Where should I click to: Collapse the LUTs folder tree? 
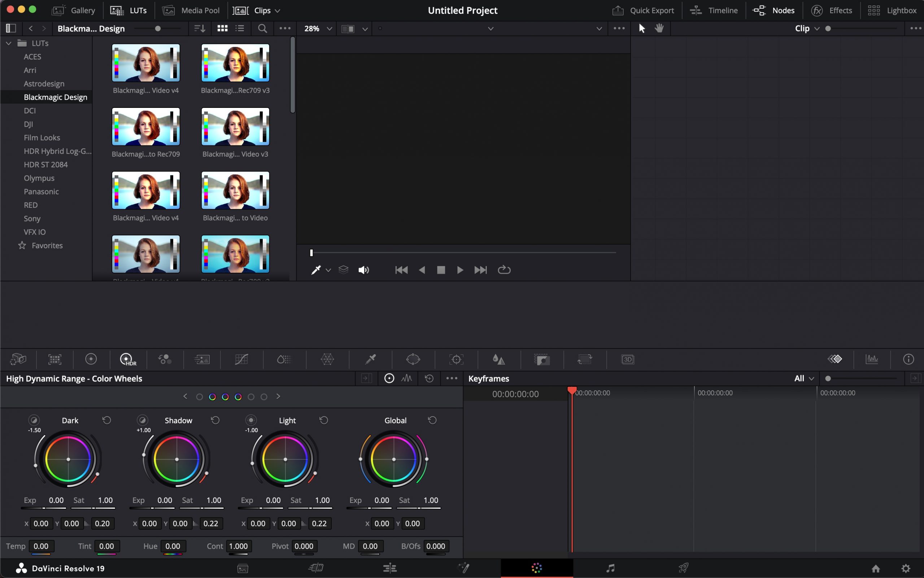click(8, 43)
